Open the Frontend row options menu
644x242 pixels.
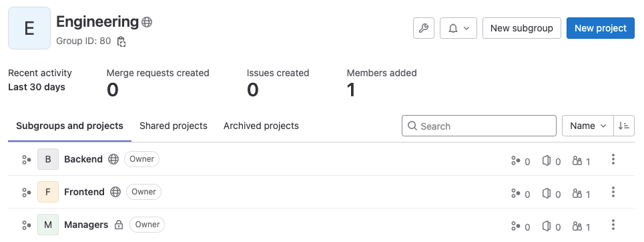613,192
